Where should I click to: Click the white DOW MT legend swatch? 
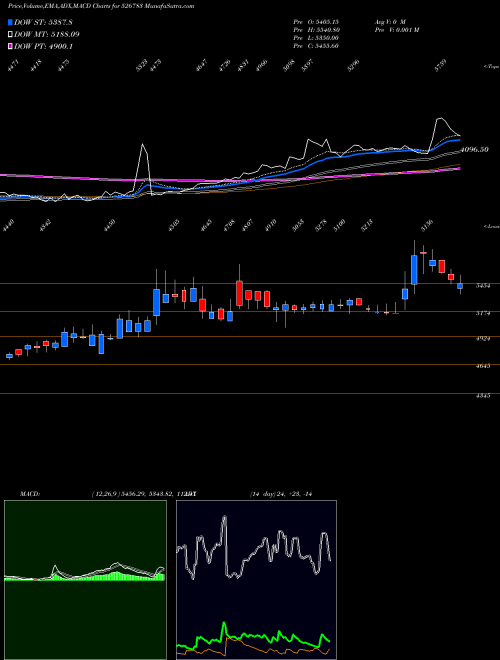(11, 34)
